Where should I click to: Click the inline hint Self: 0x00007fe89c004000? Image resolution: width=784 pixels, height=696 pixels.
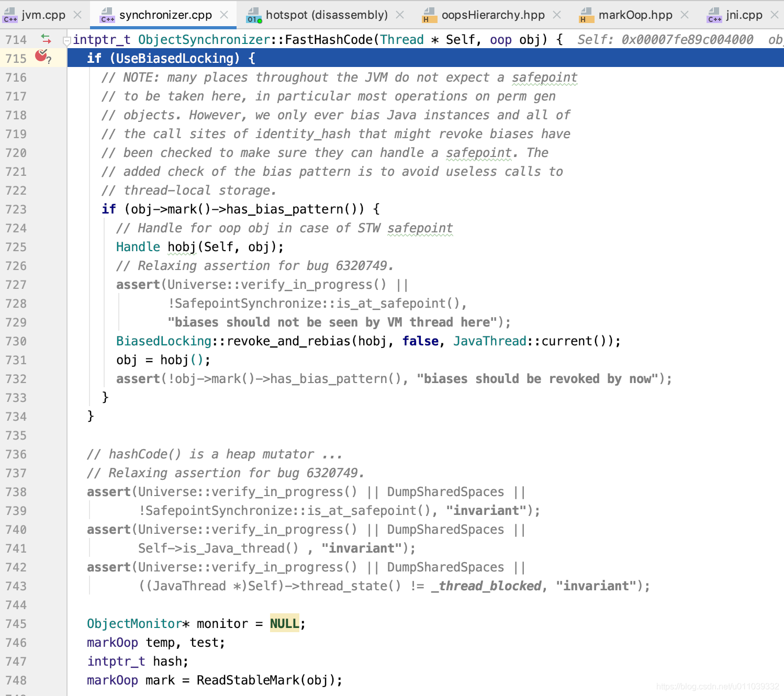[665, 39]
